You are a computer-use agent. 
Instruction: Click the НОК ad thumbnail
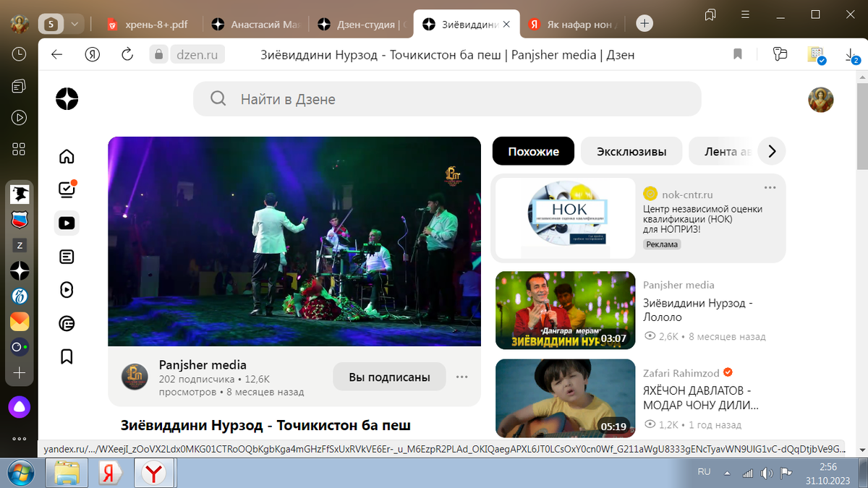[x=566, y=218]
